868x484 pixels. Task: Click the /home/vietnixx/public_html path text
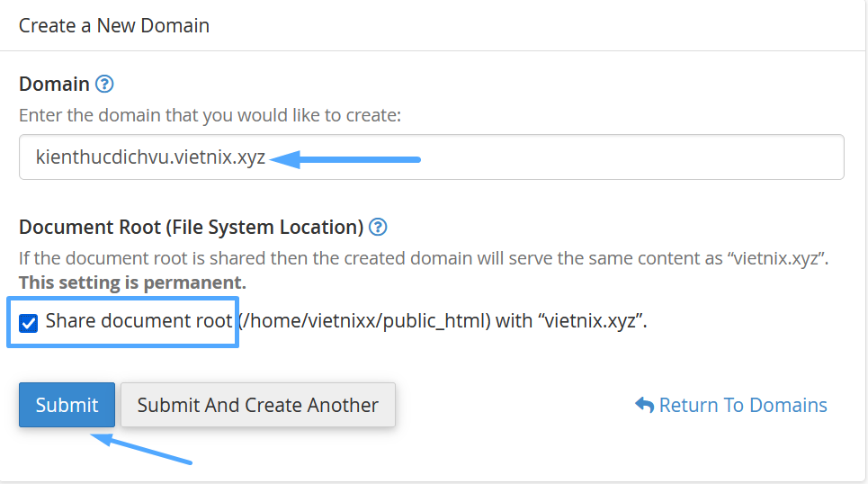363,321
